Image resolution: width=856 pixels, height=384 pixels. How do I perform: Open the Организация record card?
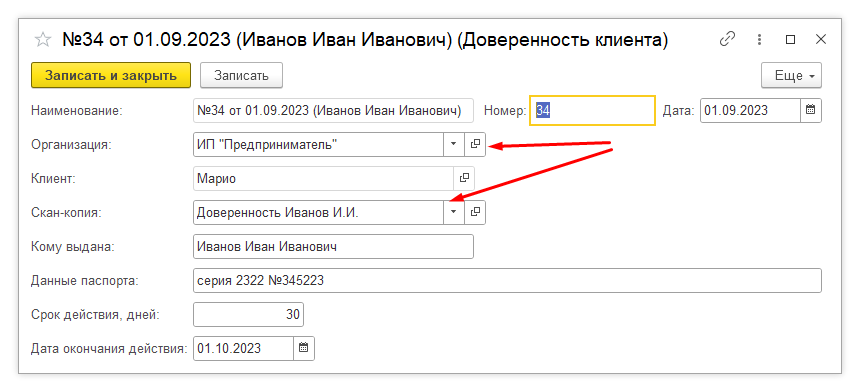[475, 144]
